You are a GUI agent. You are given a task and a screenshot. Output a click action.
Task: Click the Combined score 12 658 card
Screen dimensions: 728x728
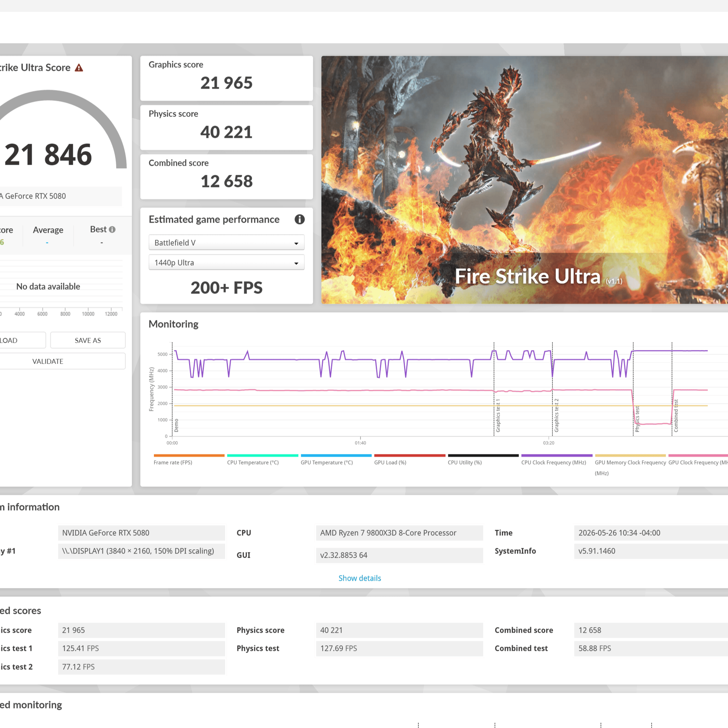pyautogui.click(x=226, y=177)
